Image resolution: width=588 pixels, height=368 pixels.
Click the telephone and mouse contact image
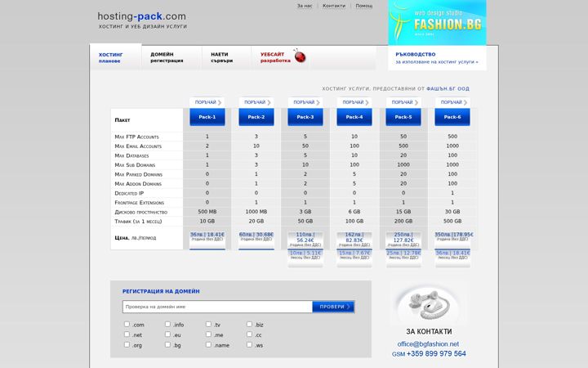pyautogui.click(x=428, y=303)
